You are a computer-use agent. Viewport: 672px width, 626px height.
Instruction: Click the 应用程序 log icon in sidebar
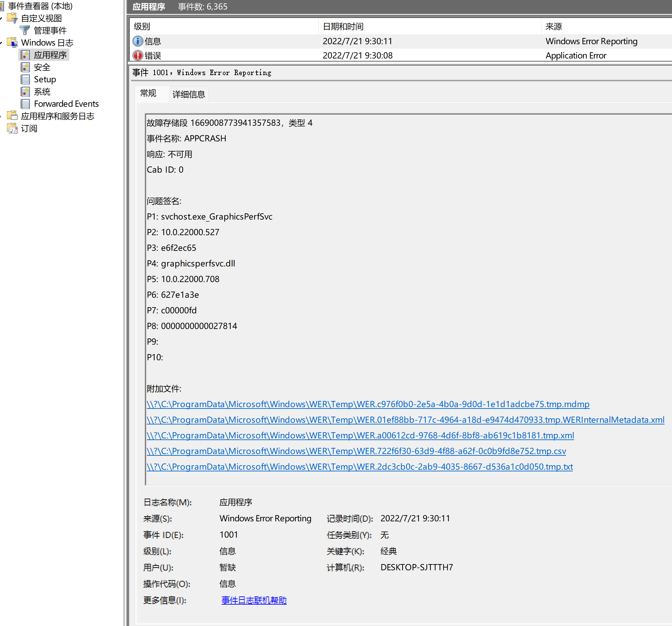(x=25, y=55)
